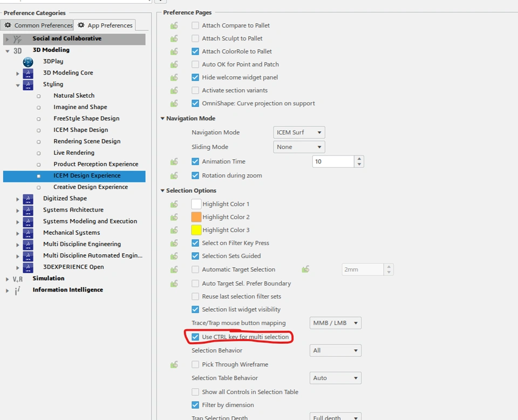
Task: Open Trace/Trap mouse button mapping dropdown
Action: coord(335,323)
